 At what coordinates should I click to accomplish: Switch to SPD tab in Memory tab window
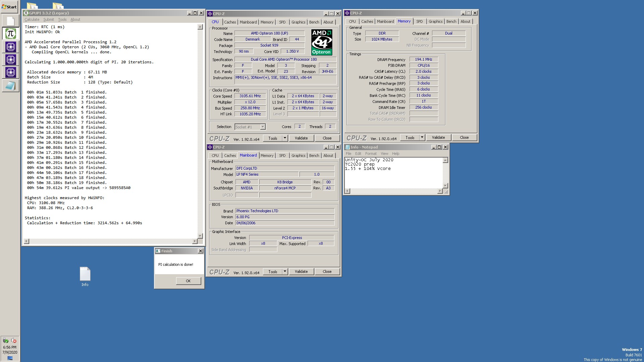pos(420,21)
